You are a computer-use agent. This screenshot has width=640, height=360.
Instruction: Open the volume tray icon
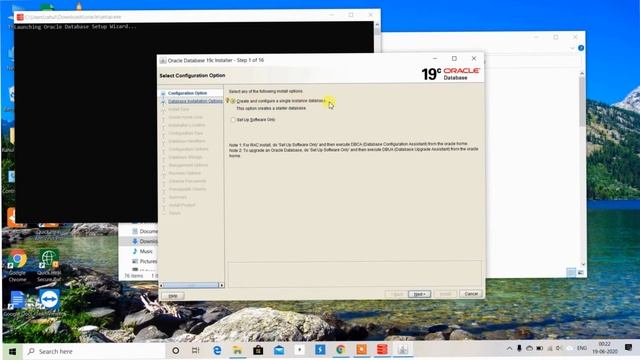(x=560, y=348)
